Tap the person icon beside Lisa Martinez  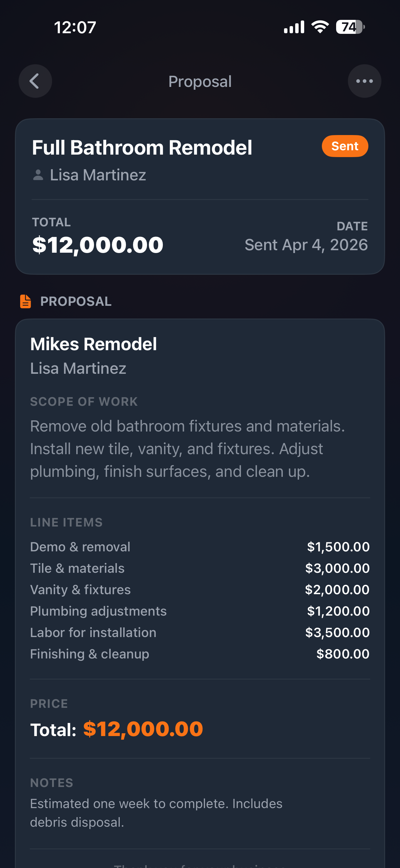38,175
